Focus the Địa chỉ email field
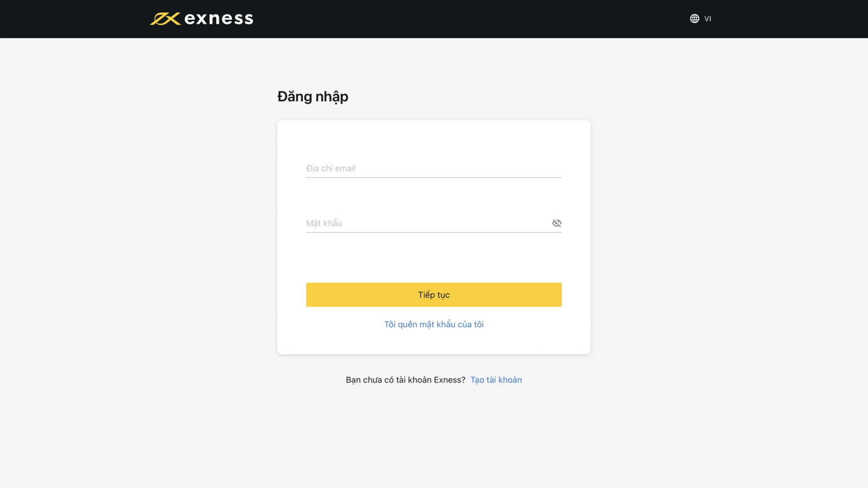The height and width of the screenshot is (488, 868). tap(434, 169)
